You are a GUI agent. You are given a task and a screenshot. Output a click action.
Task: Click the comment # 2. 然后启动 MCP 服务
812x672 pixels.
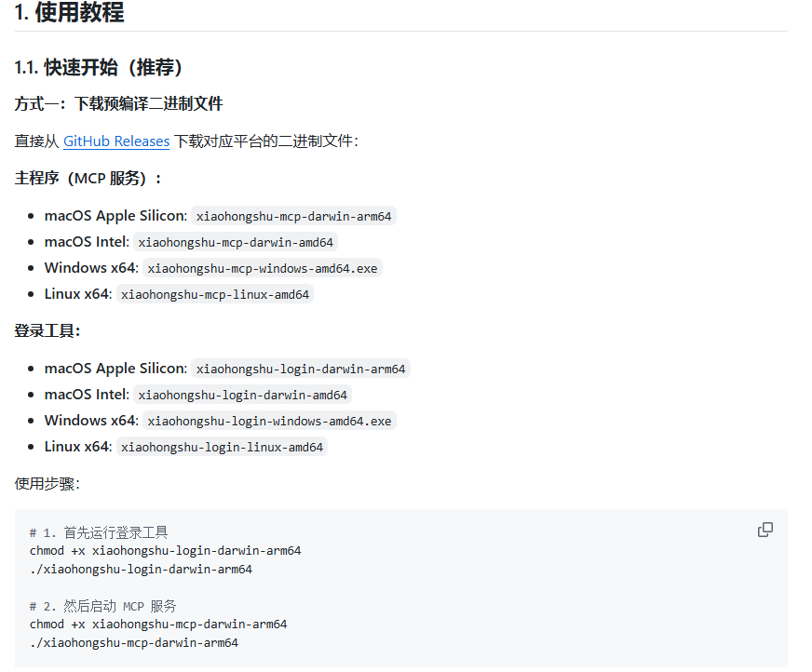[103, 606]
